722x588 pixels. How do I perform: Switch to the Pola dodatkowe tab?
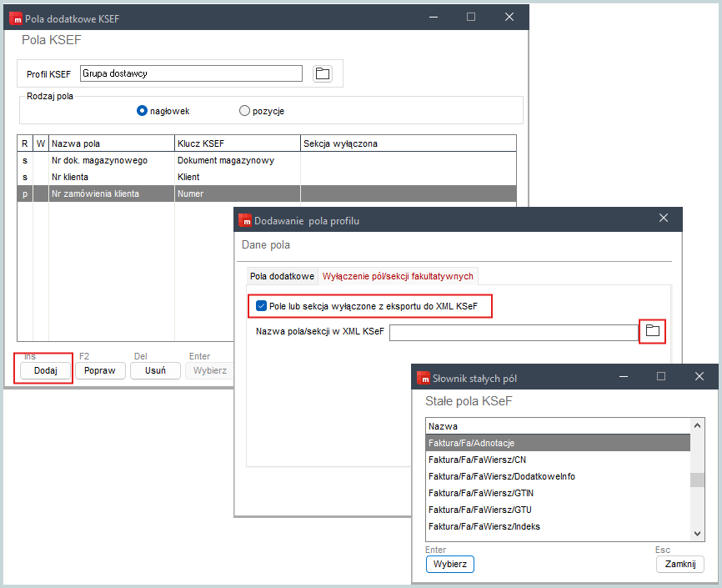point(282,276)
